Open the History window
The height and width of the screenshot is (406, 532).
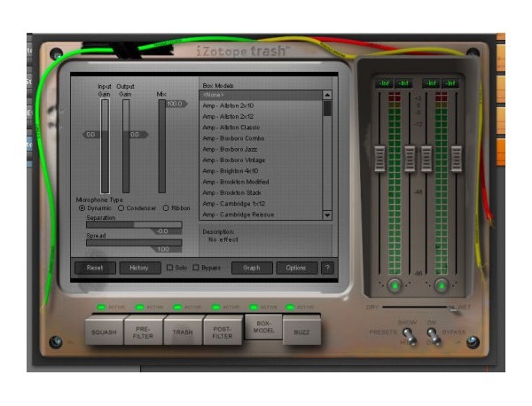(139, 268)
